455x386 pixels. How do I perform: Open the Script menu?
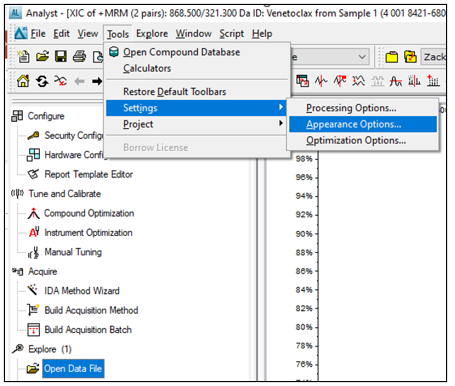[231, 34]
